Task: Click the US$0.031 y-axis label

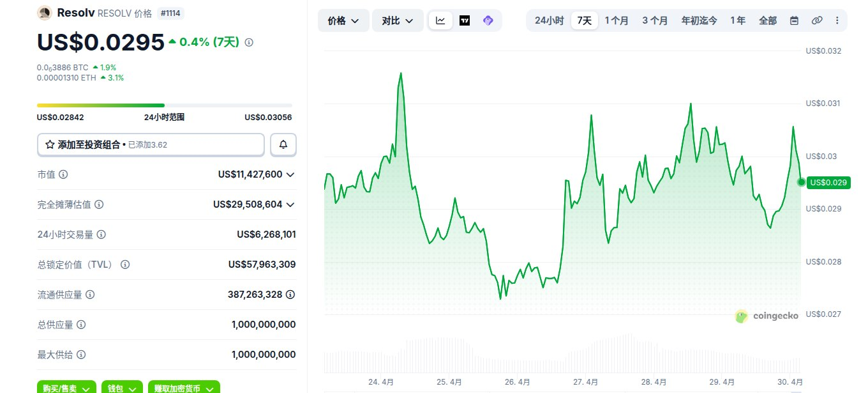Action: (x=825, y=104)
